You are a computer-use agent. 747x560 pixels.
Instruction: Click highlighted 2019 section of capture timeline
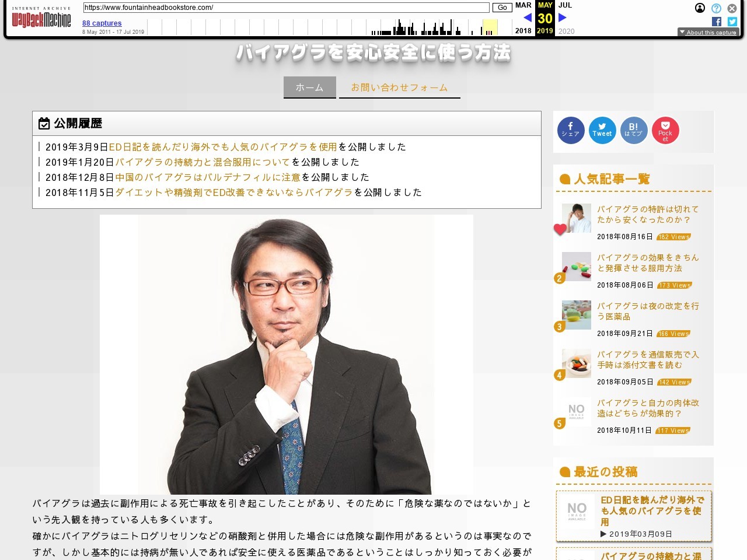pos(490,27)
